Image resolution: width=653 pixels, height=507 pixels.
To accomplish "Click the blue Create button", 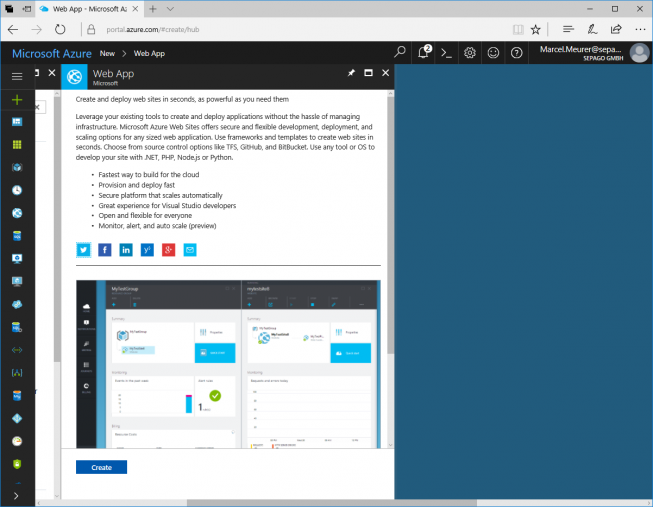I will (101, 467).
